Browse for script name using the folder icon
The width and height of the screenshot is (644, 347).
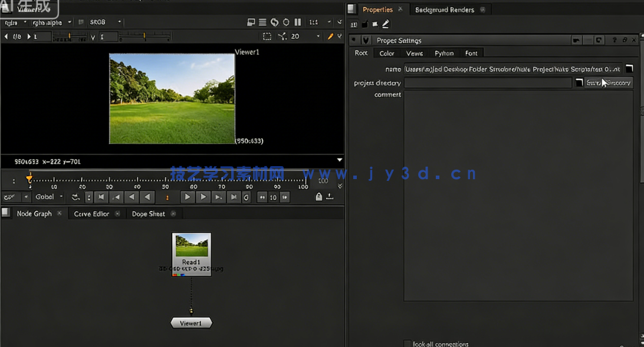(x=629, y=69)
